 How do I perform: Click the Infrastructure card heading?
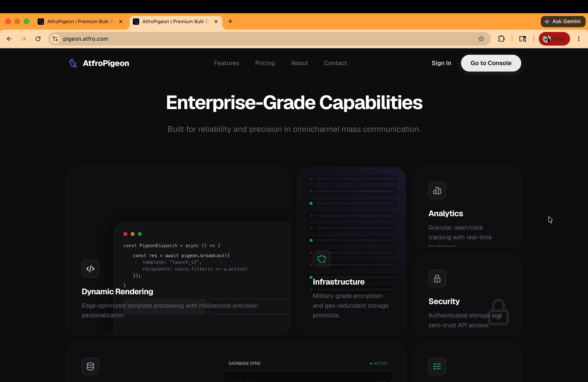pyautogui.click(x=338, y=282)
